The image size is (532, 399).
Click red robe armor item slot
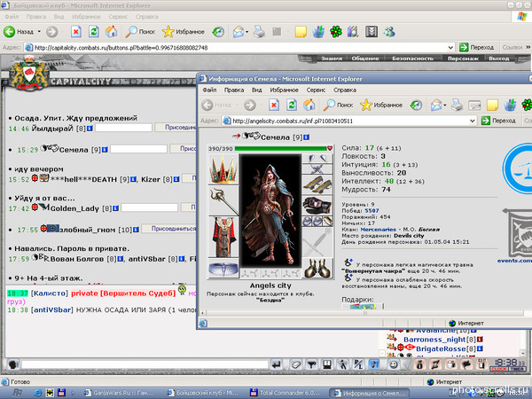223,238
